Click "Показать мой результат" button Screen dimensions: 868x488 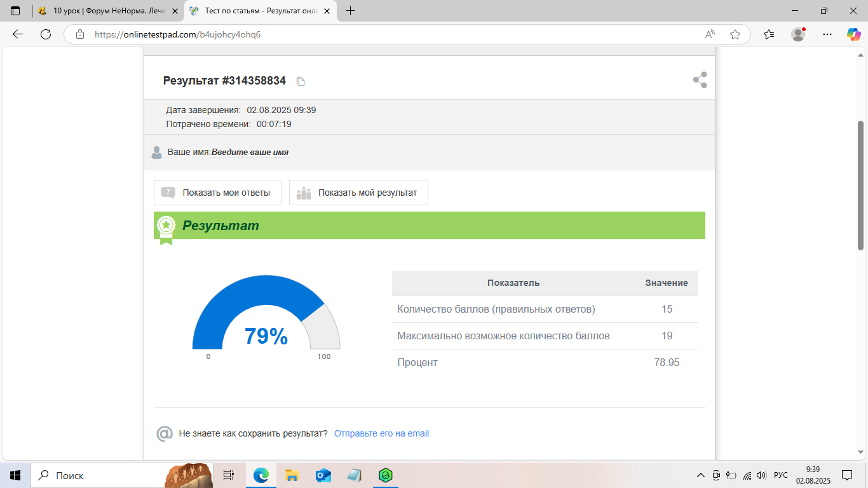coord(358,193)
